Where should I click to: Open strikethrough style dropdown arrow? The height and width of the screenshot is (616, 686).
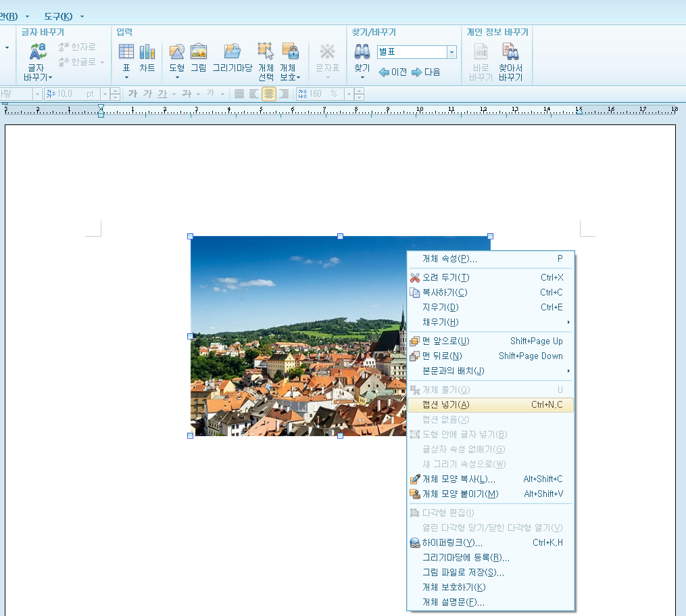point(198,94)
